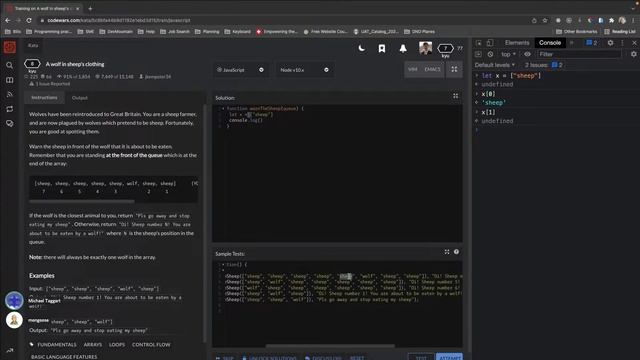Toggle the live expression eye icon

[x=527, y=54]
